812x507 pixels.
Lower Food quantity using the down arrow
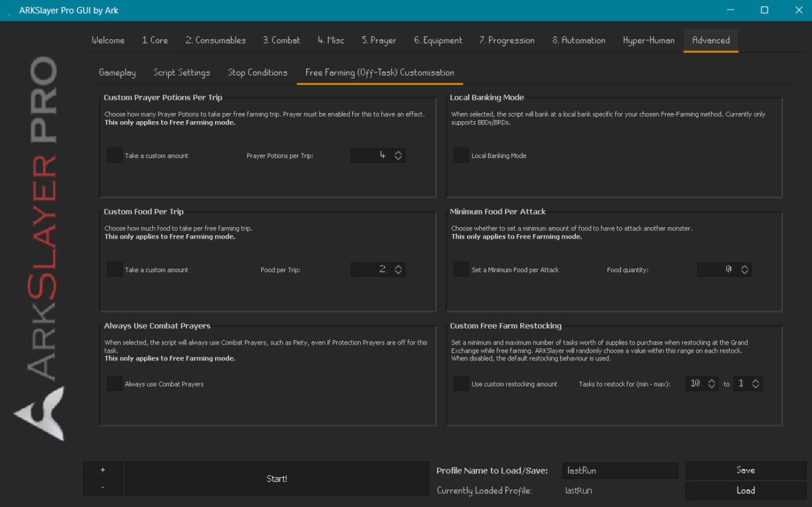[x=745, y=273]
